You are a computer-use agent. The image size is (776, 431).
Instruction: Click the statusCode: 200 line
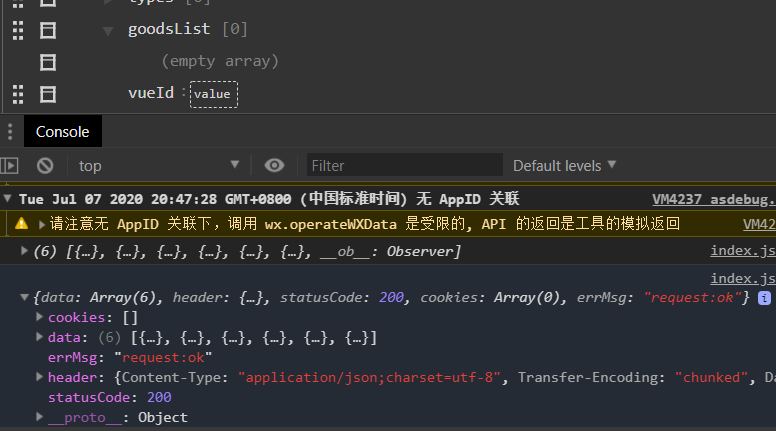click(109, 397)
